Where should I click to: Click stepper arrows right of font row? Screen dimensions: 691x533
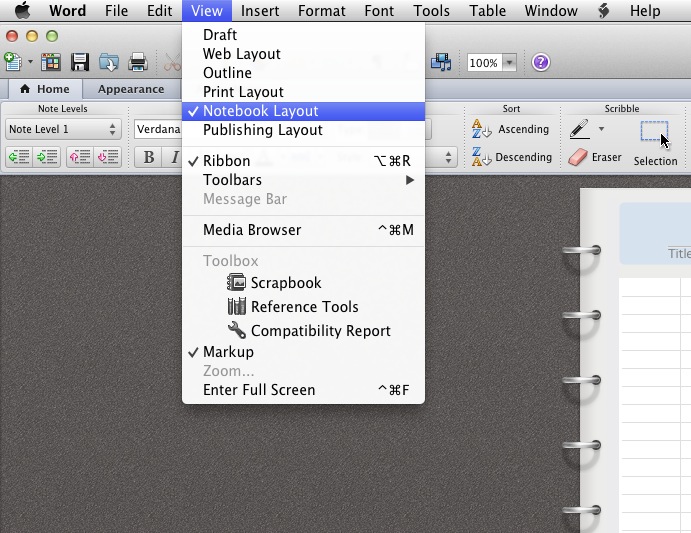(x=448, y=157)
